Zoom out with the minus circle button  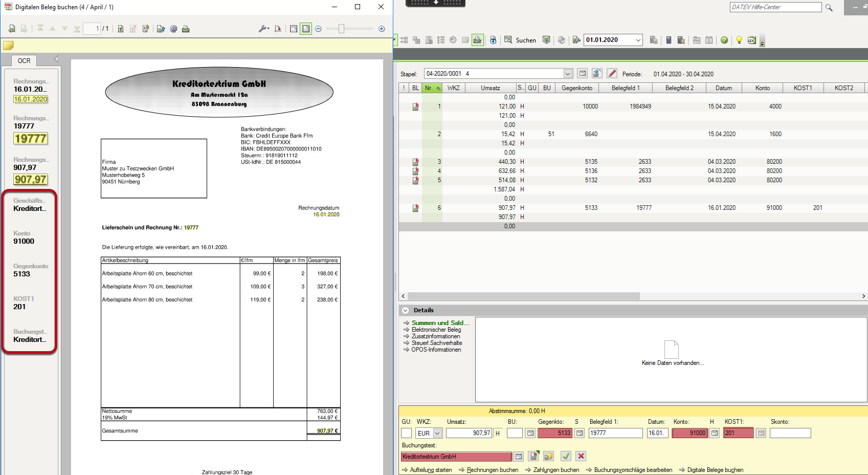pyautogui.click(x=318, y=29)
